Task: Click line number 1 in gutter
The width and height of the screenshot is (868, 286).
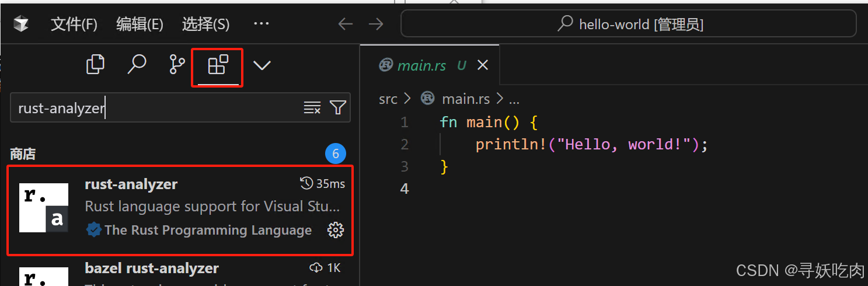Action: click(405, 123)
